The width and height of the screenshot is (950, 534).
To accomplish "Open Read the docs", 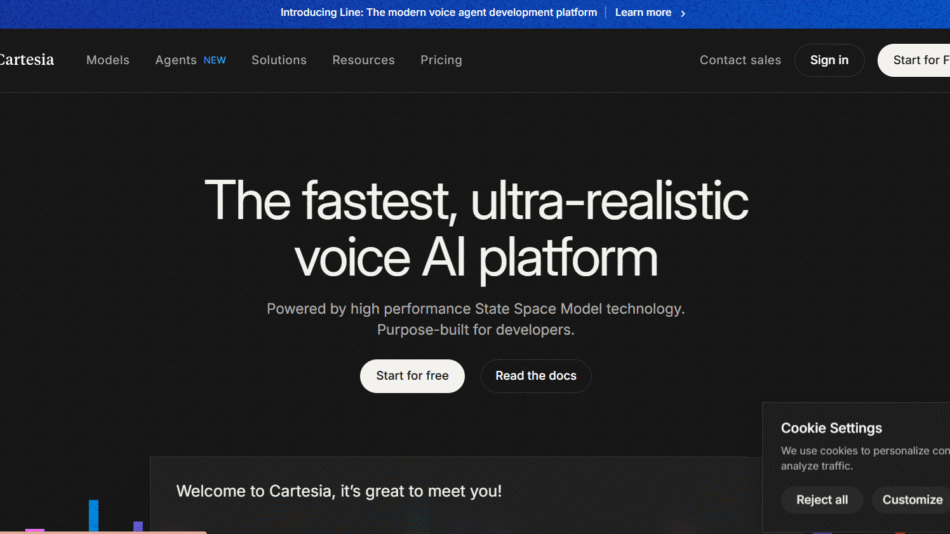I will pyautogui.click(x=536, y=376).
